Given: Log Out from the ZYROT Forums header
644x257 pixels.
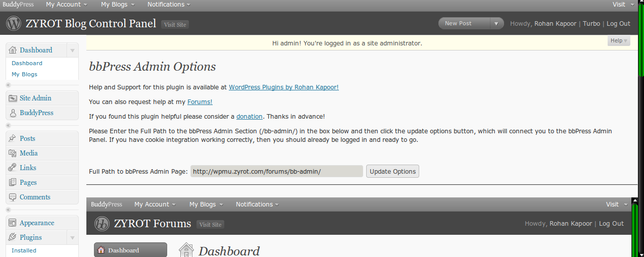Looking at the screenshot, I should pos(611,224).
